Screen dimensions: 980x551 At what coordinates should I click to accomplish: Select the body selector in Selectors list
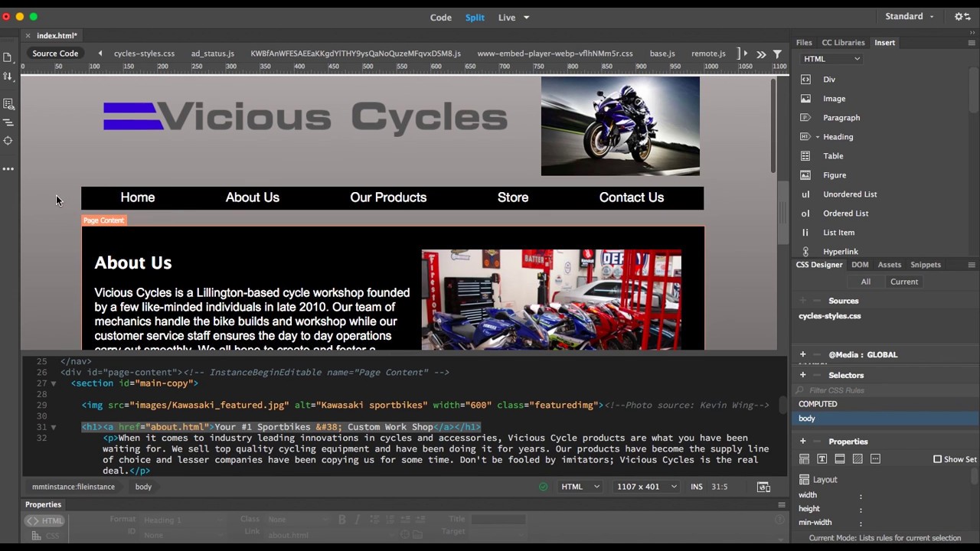point(884,419)
